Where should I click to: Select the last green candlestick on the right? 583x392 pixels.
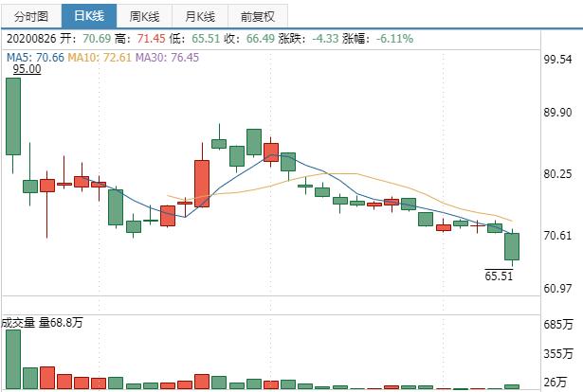(512, 246)
